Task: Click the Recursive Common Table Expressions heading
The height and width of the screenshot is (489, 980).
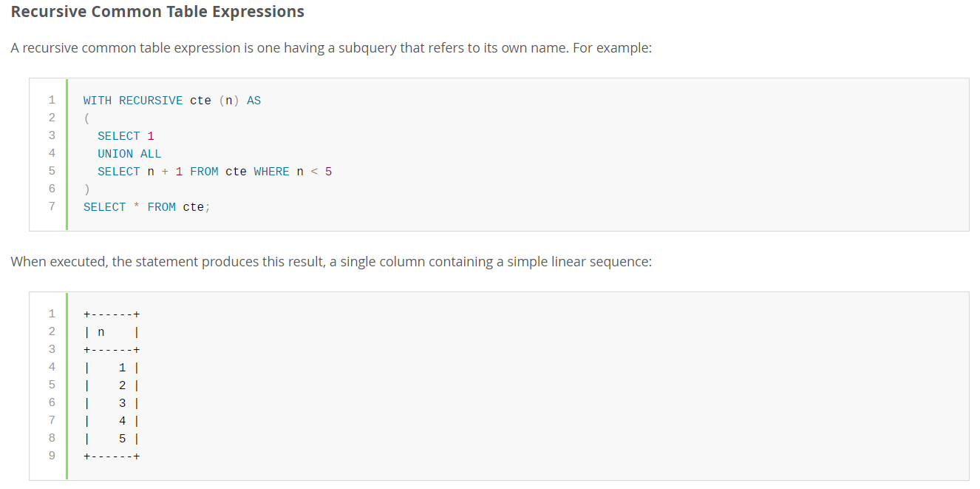Action: coord(157,13)
